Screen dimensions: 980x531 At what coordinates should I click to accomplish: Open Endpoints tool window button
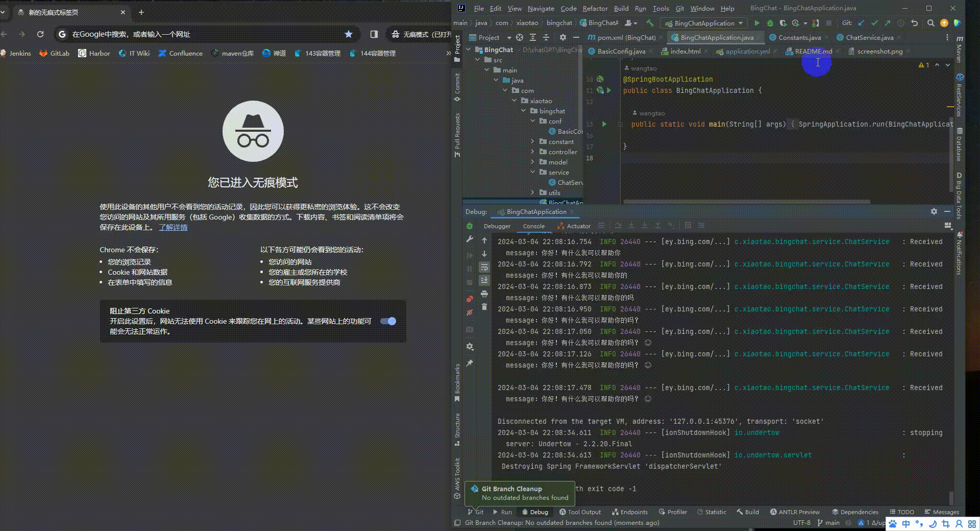pyautogui.click(x=630, y=512)
